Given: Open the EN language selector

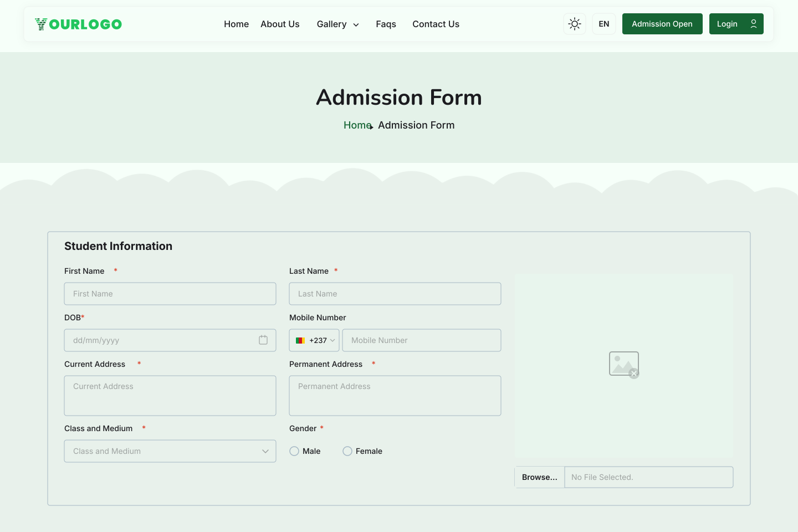Looking at the screenshot, I should (x=604, y=24).
